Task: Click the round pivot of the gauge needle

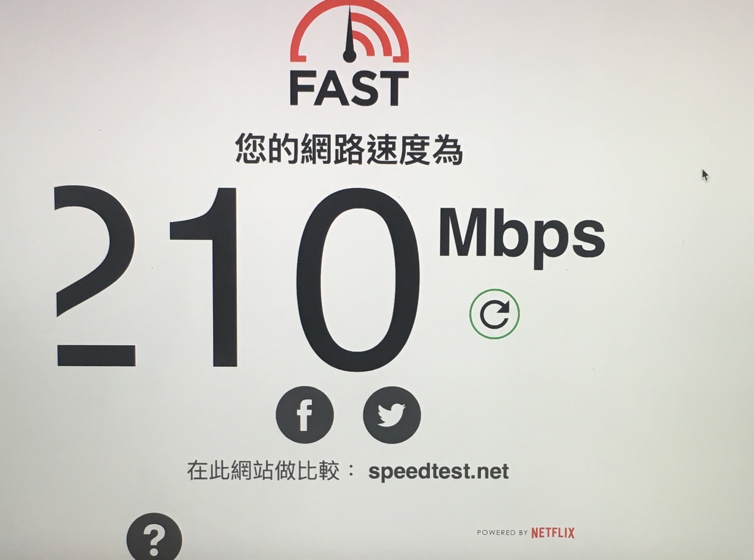Action: pos(350,56)
